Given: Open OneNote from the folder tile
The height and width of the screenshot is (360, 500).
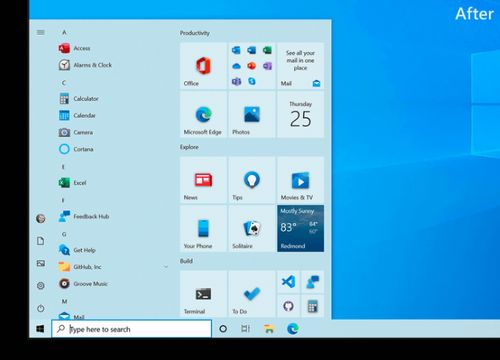Looking at the screenshot, I should (x=267, y=66).
